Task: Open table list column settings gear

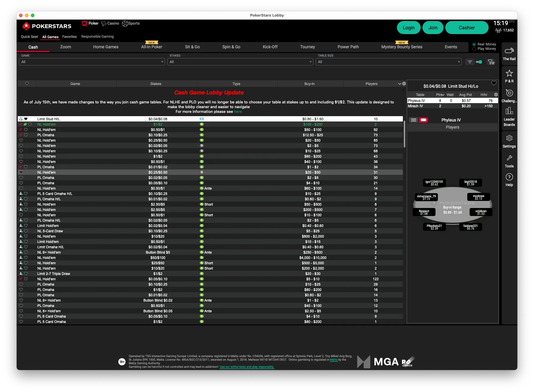Action: click(x=496, y=95)
